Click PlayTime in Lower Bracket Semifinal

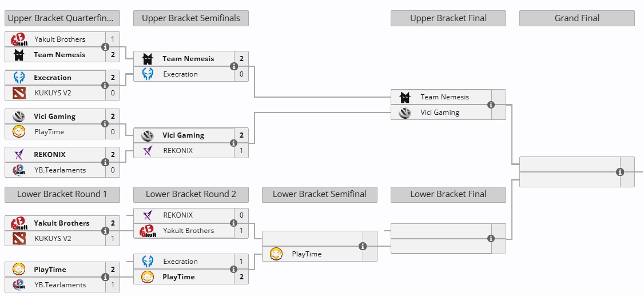(307, 254)
